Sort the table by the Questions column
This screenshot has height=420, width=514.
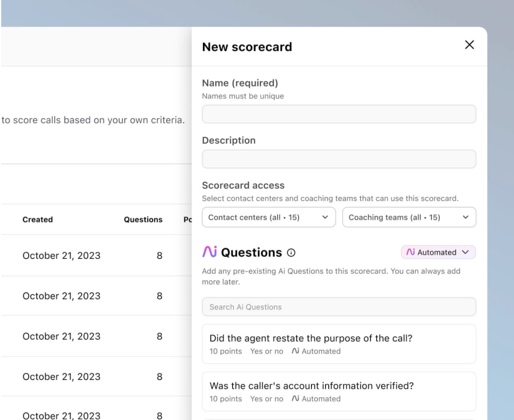[143, 219]
